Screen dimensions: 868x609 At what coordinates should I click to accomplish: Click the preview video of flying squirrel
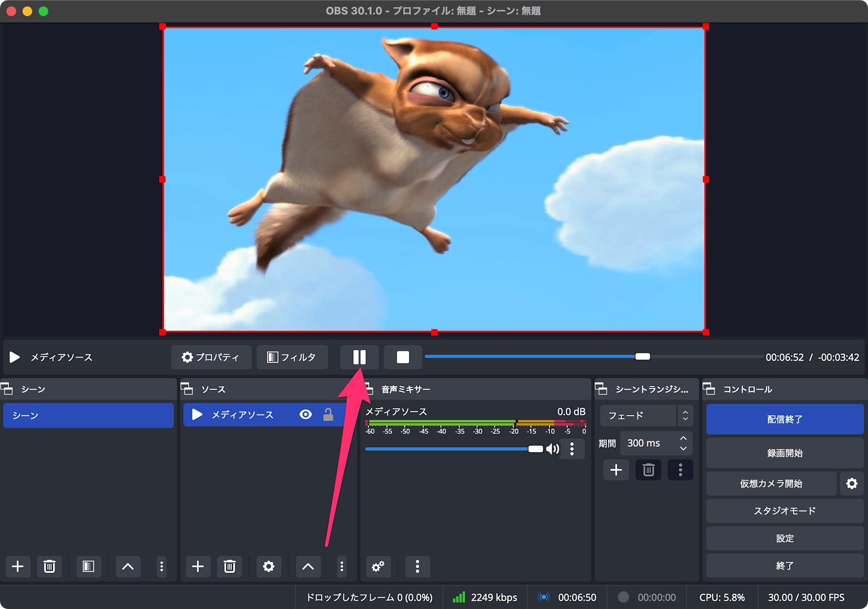434,179
